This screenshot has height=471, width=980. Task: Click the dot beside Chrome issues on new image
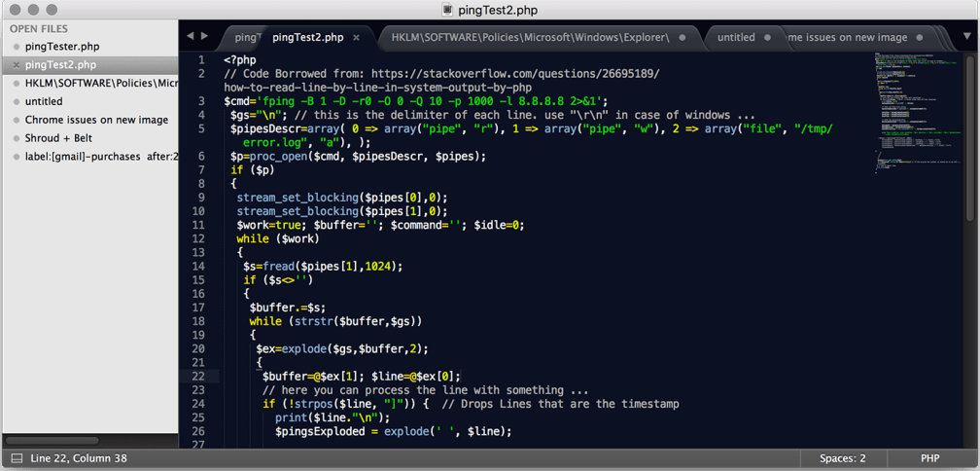click(x=17, y=120)
